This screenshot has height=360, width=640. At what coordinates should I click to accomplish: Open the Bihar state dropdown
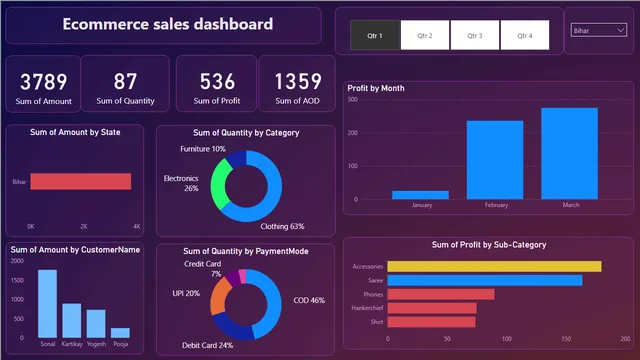click(598, 30)
